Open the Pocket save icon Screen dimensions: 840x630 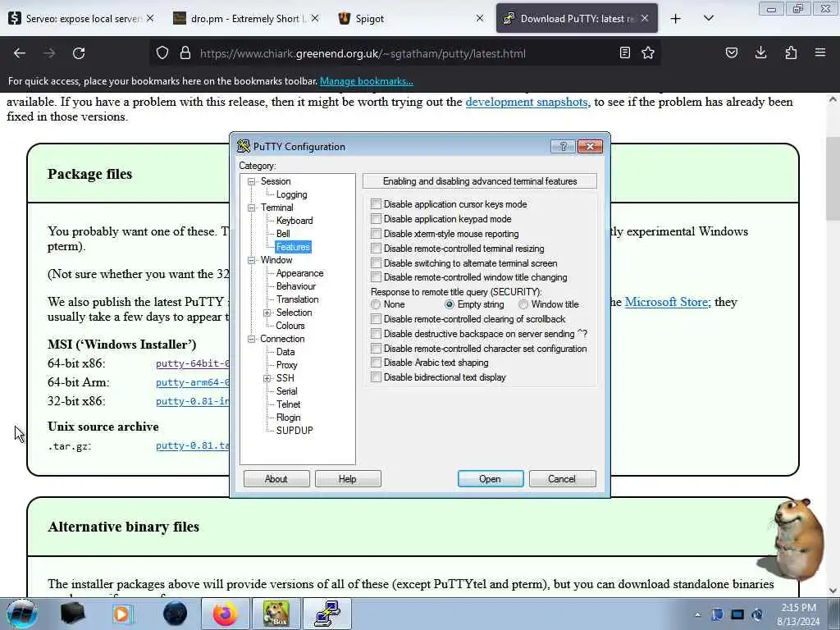click(732, 52)
